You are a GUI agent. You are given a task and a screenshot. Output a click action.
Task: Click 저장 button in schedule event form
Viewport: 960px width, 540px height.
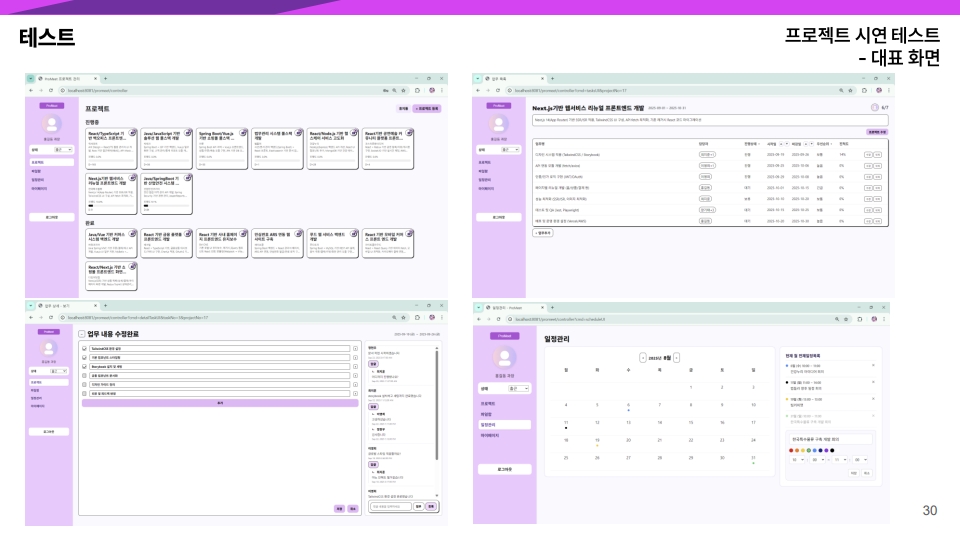pos(854,473)
